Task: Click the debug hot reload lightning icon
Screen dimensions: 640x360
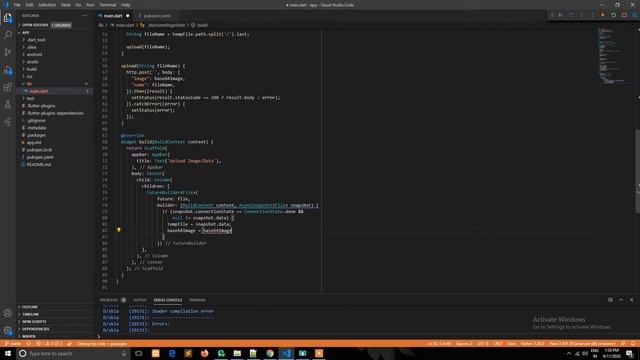Action: tap(603, 15)
